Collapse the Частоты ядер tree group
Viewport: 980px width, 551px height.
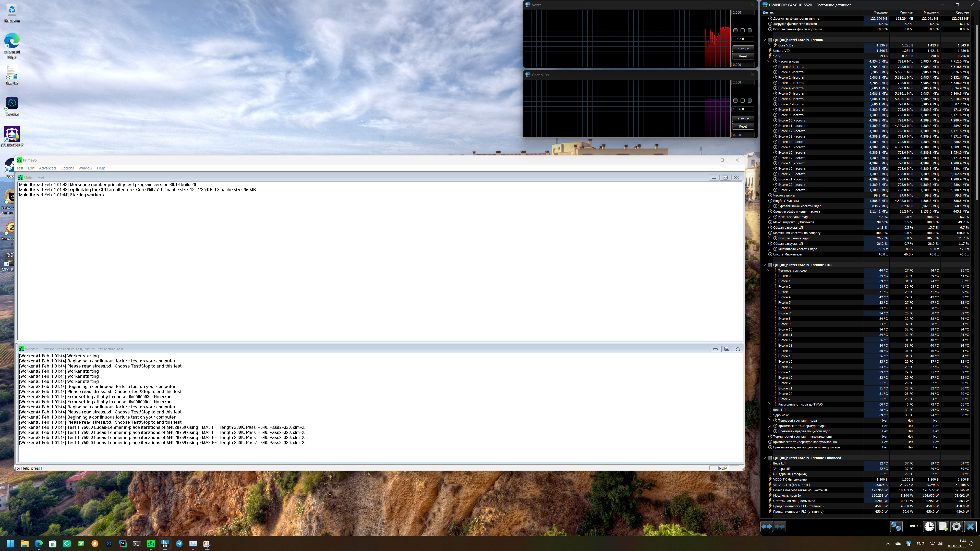[x=769, y=61]
